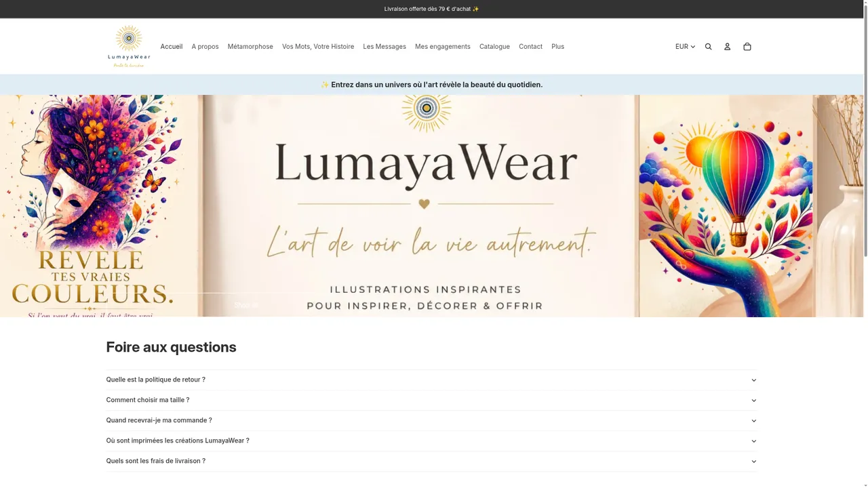The height and width of the screenshot is (488, 868).
Task: Open the account login icon
Action: [x=727, y=47]
